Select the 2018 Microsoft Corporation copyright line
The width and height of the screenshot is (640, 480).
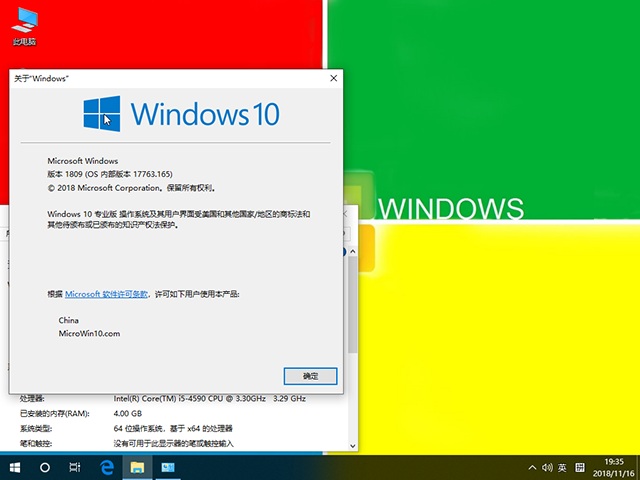point(131,188)
